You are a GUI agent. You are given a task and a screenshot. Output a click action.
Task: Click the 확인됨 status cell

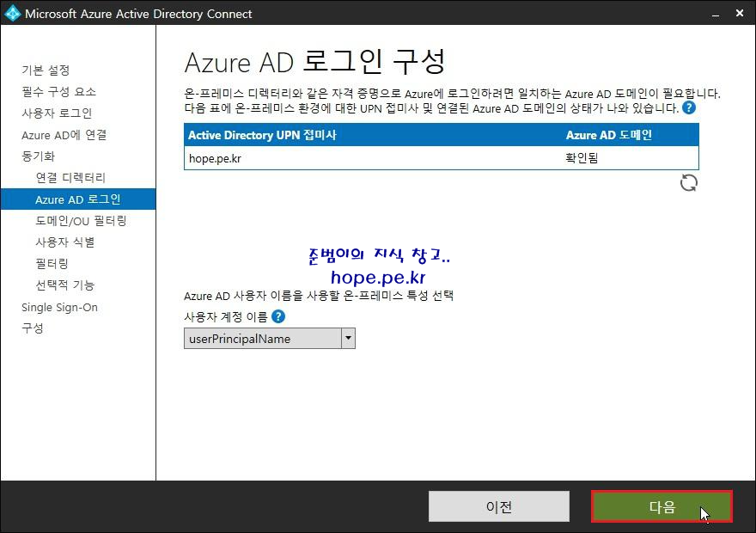582,158
